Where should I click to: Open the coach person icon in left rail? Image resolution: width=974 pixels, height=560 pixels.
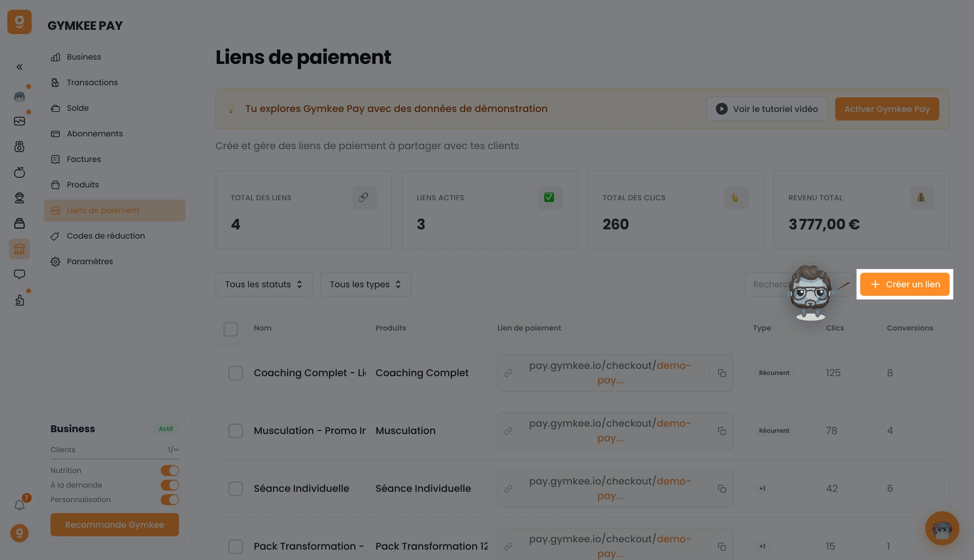click(19, 198)
